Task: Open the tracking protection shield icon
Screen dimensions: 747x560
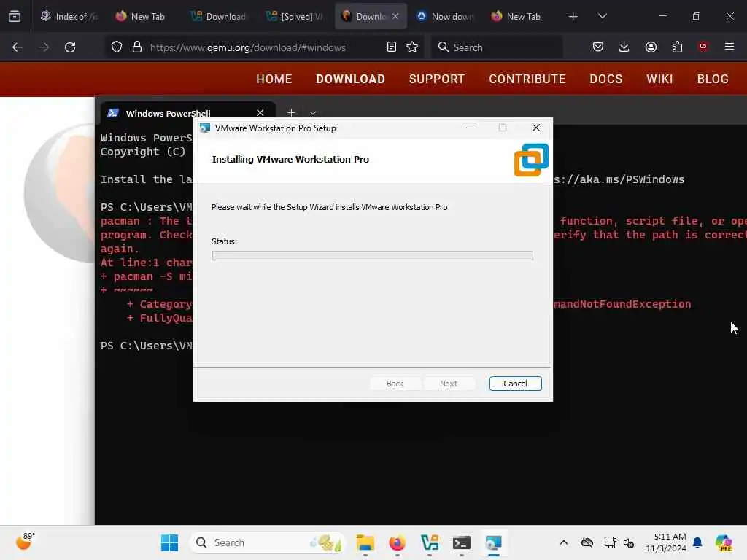Action: (x=117, y=47)
